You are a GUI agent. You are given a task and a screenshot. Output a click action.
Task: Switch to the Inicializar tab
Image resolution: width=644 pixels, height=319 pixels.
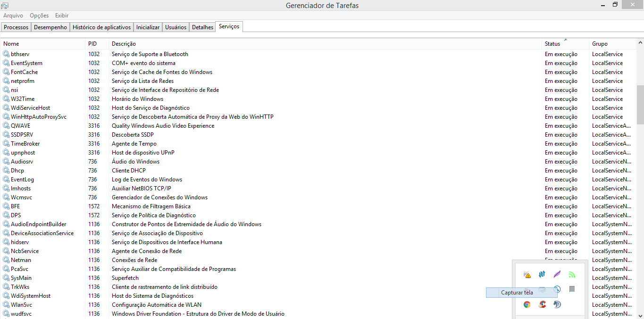tap(148, 27)
